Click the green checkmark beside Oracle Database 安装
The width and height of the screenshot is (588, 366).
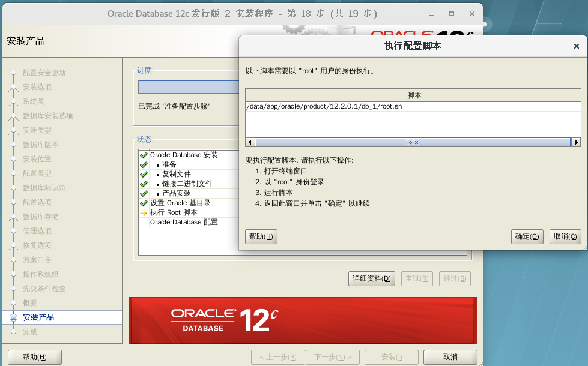(144, 155)
